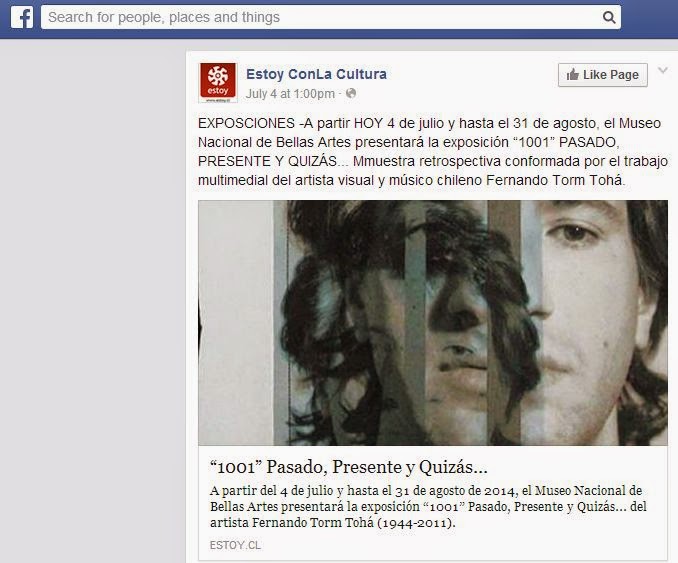Viewport: 678px width, 563px height.
Task: Click the ESTOY.CL source domain
Action: [235, 545]
